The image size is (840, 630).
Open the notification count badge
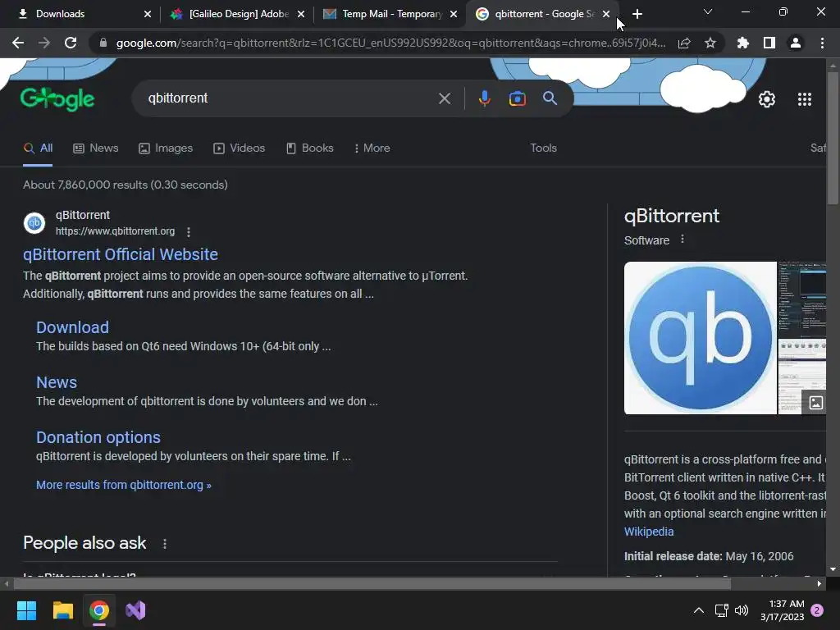817,610
